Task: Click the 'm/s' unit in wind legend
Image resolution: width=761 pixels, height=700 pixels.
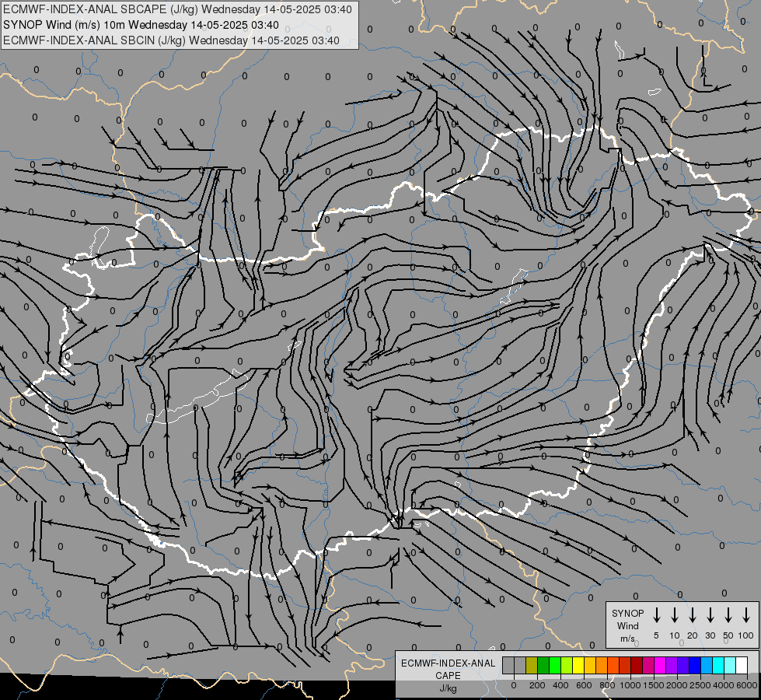Action: [627, 639]
